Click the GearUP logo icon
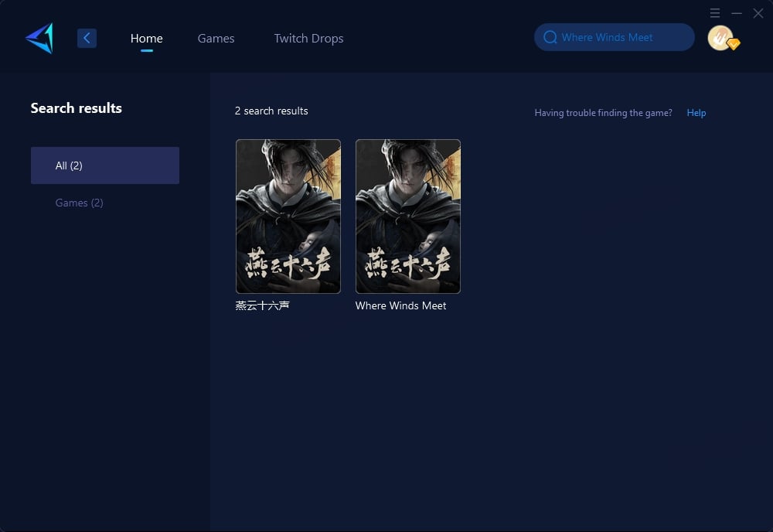 coord(39,38)
